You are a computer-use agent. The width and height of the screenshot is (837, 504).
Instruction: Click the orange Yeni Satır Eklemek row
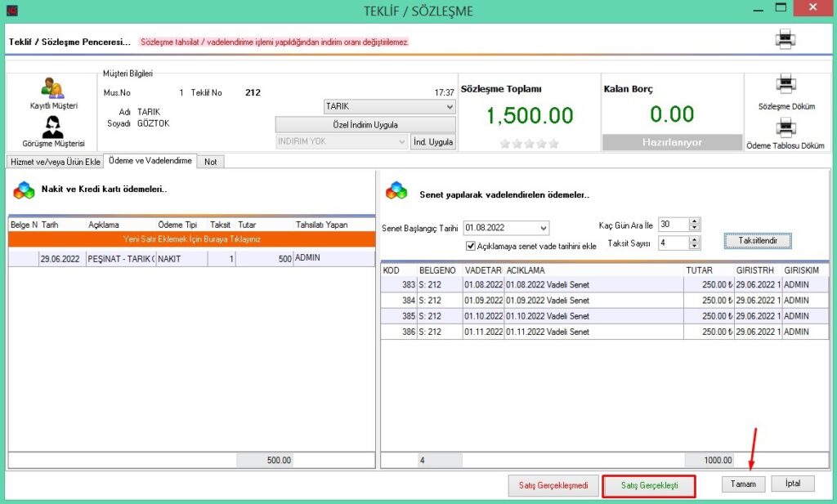click(x=190, y=239)
